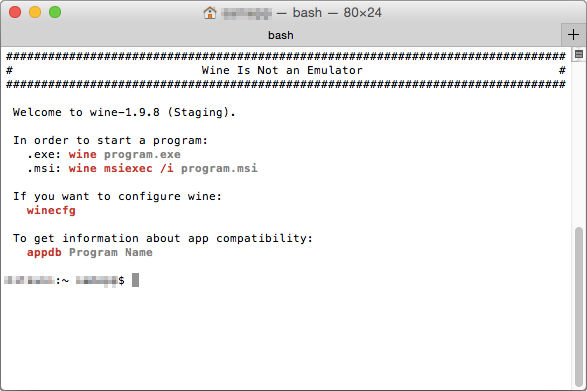The width and height of the screenshot is (587, 391).
Task: Click the home folder icon in title bar
Action: point(210,13)
